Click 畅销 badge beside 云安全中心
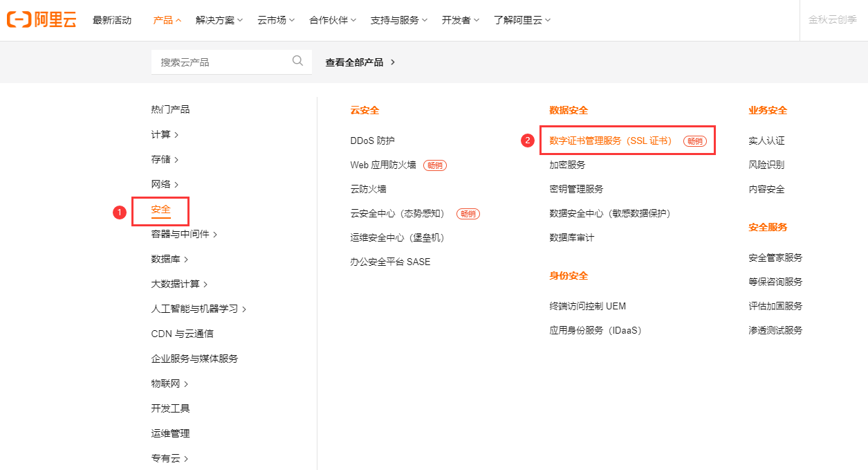Screen dimensions: 868x470 tap(468, 214)
